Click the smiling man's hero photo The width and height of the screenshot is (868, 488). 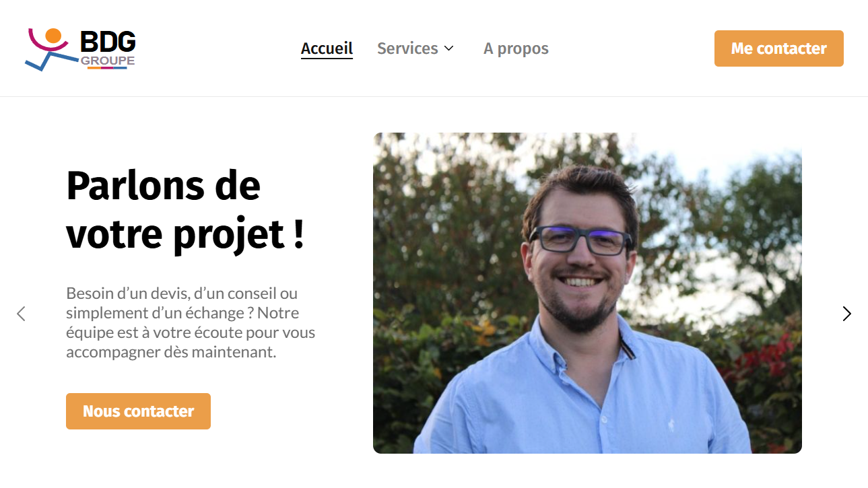(587, 293)
